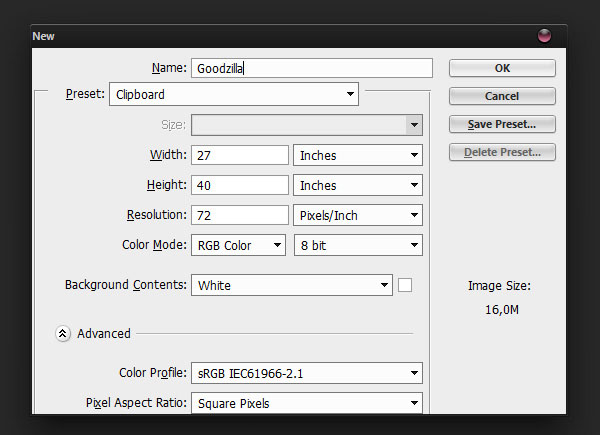600x435 pixels.
Task: Open the 8 bit depth dropdown
Action: pos(358,245)
